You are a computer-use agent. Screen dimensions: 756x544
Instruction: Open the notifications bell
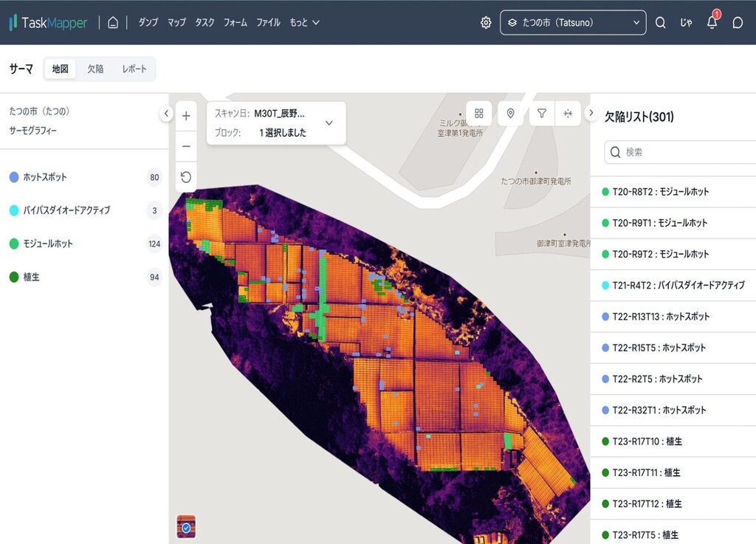pos(712,22)
